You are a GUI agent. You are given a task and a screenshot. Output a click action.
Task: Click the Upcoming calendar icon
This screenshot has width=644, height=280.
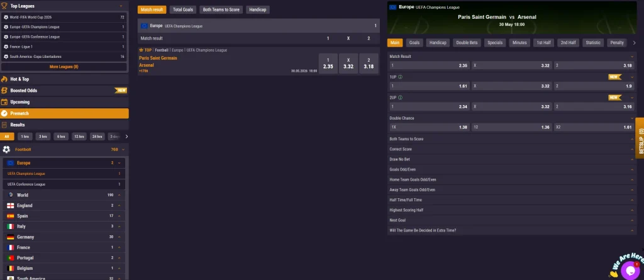(4, 102)
